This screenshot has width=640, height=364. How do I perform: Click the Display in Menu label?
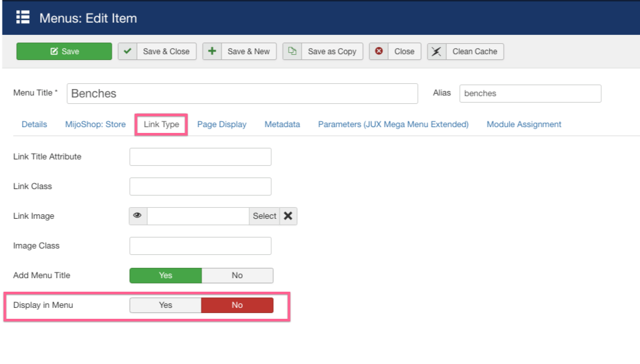(43, 305)
